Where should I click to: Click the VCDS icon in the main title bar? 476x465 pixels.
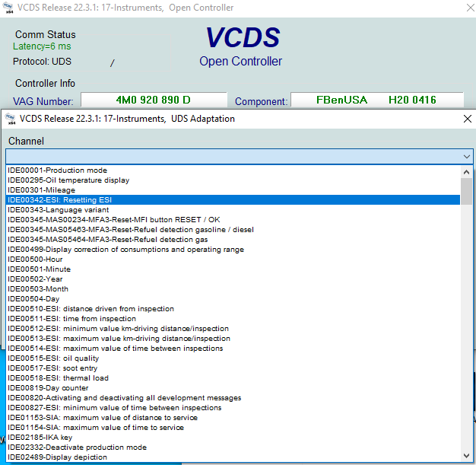click(x=10, y=8)
